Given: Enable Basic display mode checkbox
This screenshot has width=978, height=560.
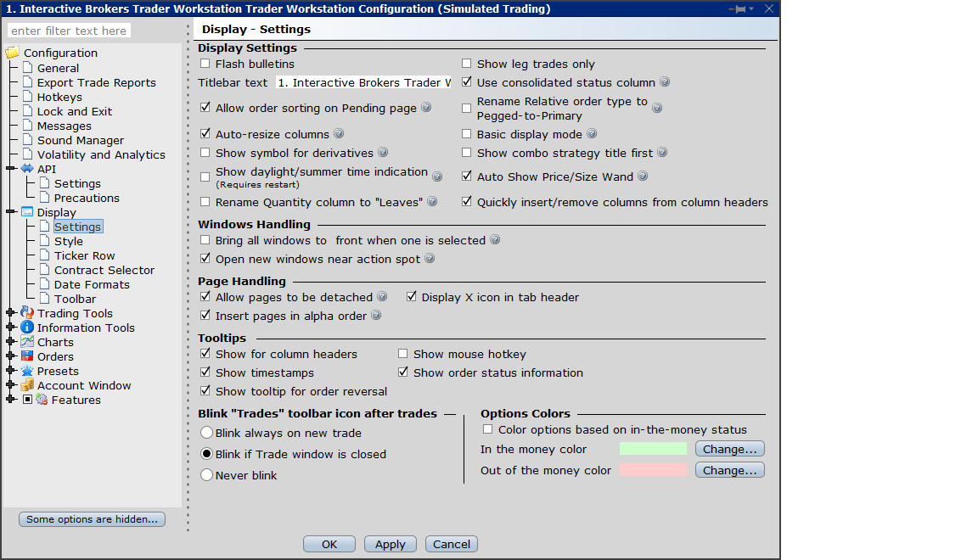Looking at the screenshot, I should [x=466, y=133].
